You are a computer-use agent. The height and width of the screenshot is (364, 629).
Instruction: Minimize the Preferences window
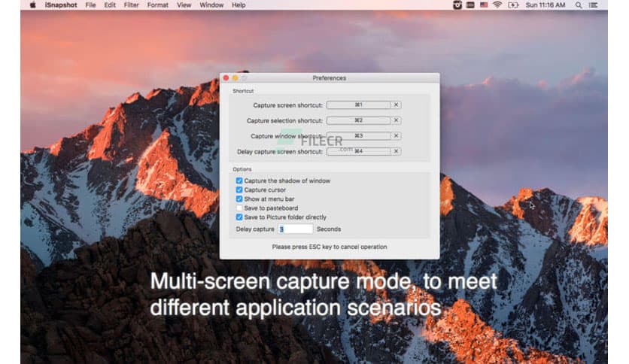point(235,77)
